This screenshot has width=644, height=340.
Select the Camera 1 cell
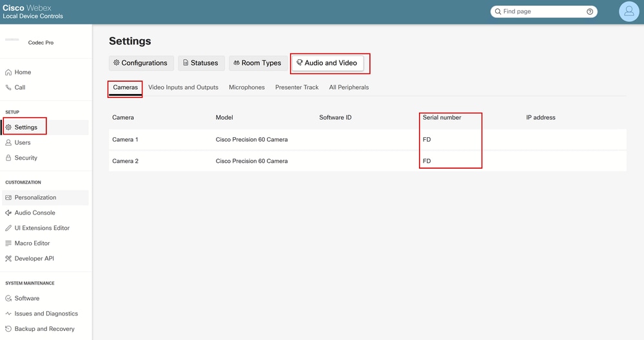(x=125, y=140)
